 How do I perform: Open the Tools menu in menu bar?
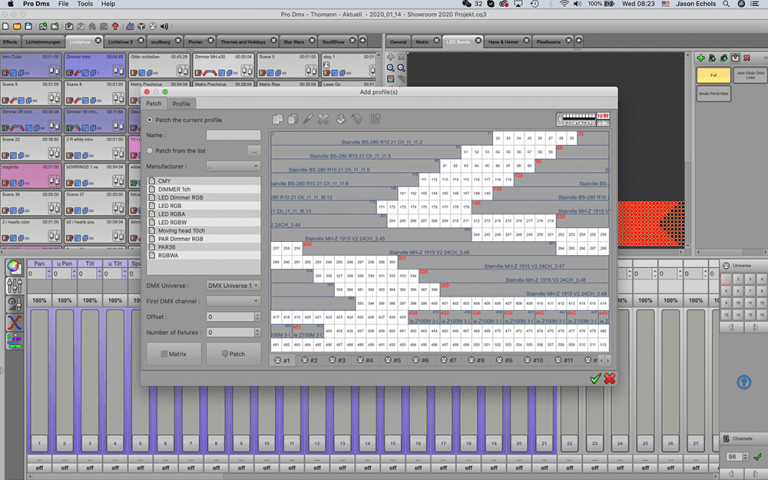[84, 4]
